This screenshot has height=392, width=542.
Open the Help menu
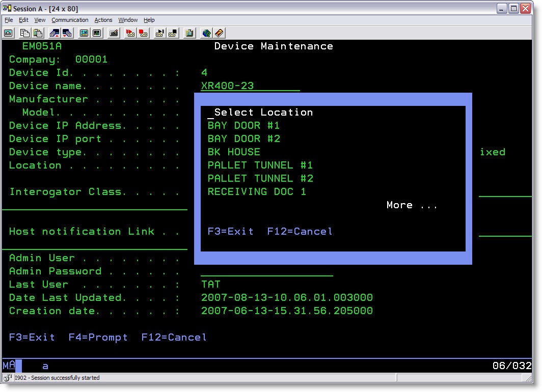point(149,20)
